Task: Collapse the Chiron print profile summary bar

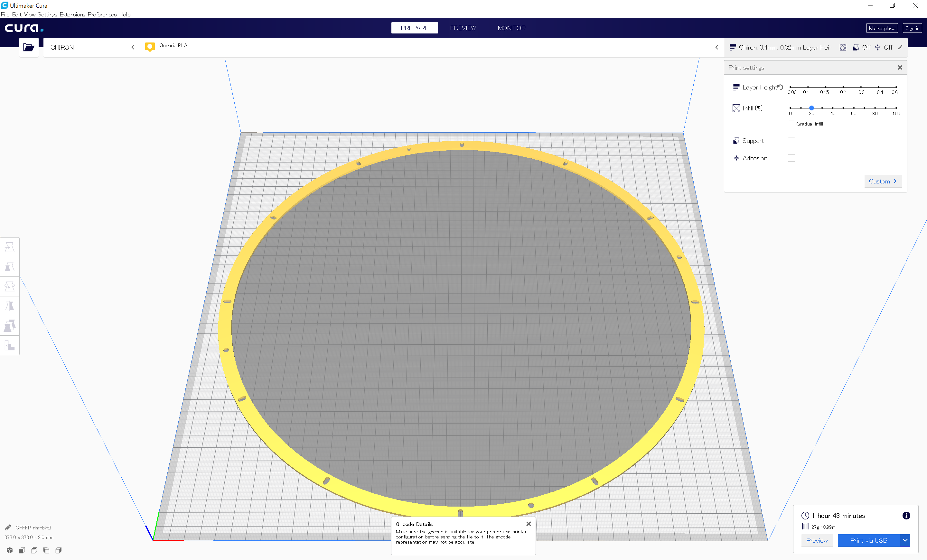Action: (815, 47)
